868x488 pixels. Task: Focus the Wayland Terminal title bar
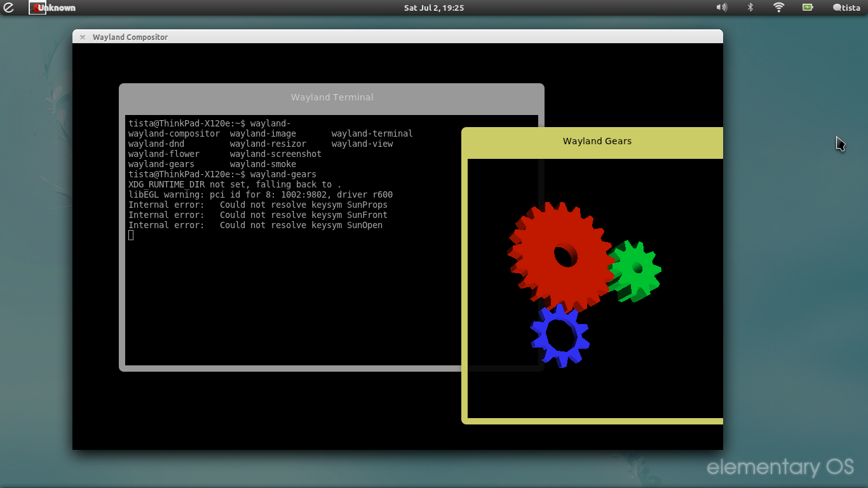click(x=332, y=97)
